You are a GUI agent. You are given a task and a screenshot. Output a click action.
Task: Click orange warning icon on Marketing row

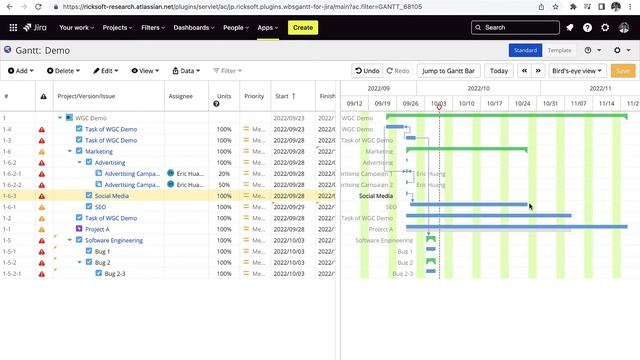[x=42, y=151]
